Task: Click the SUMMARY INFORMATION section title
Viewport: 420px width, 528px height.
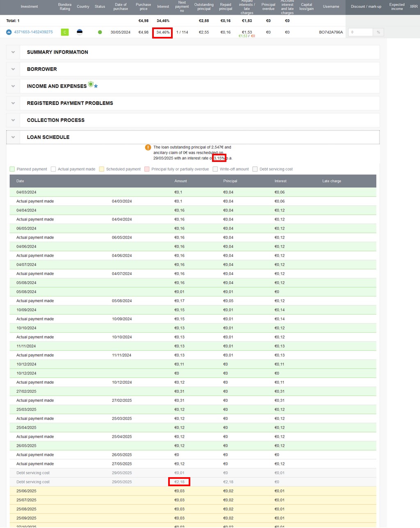Action: tap(57, 52)
